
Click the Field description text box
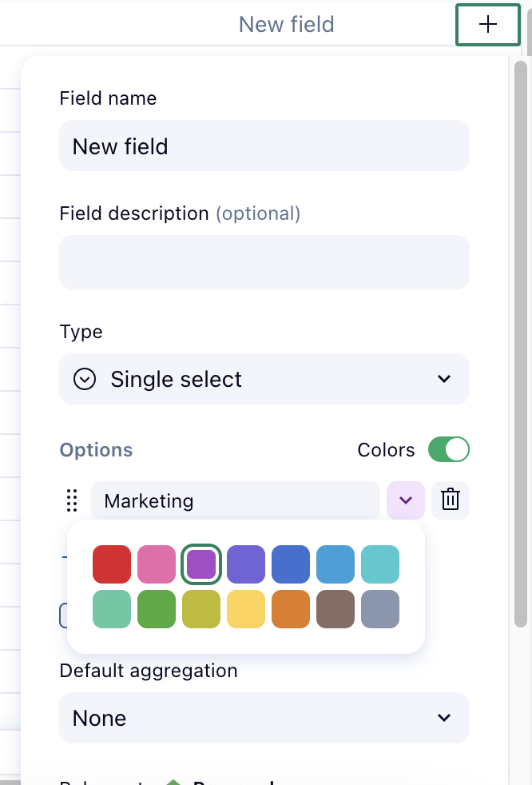pos(264,262)
